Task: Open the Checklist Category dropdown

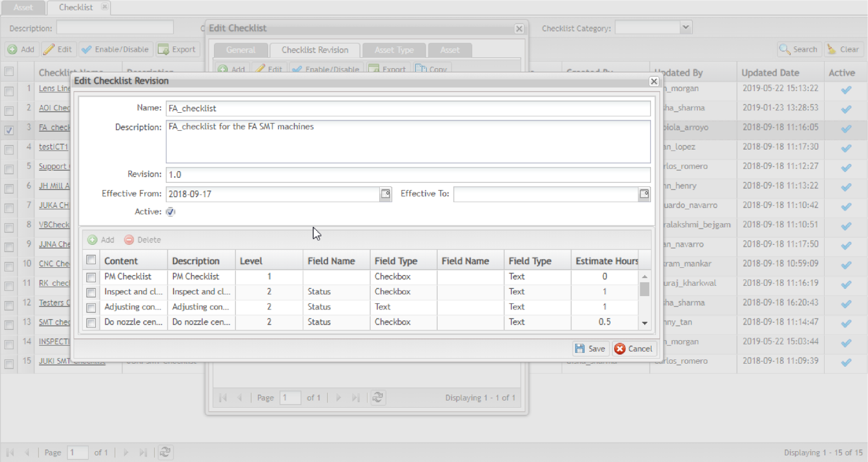Action: (685, 27)
